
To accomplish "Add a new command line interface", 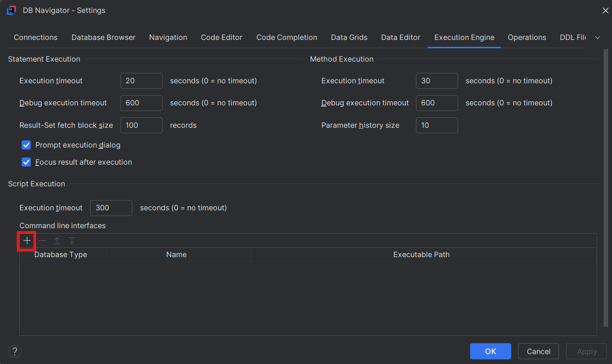I will 27,241.
